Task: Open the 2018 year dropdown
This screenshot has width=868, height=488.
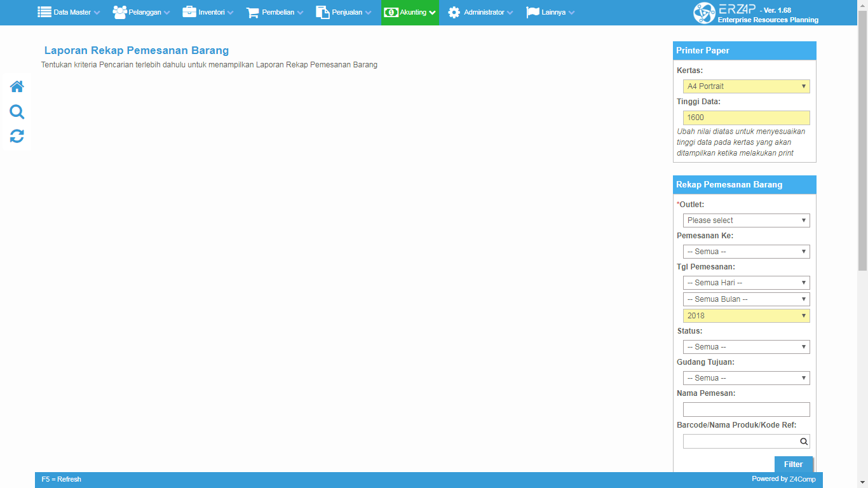Action: [746, 316]
